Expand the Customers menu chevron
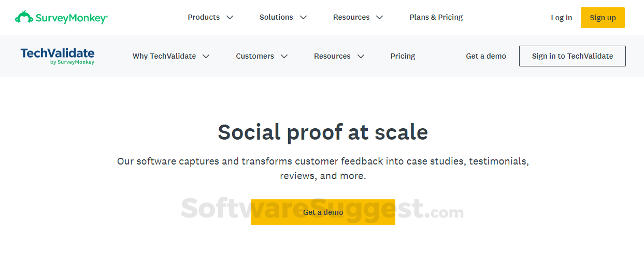 (284, 57)
